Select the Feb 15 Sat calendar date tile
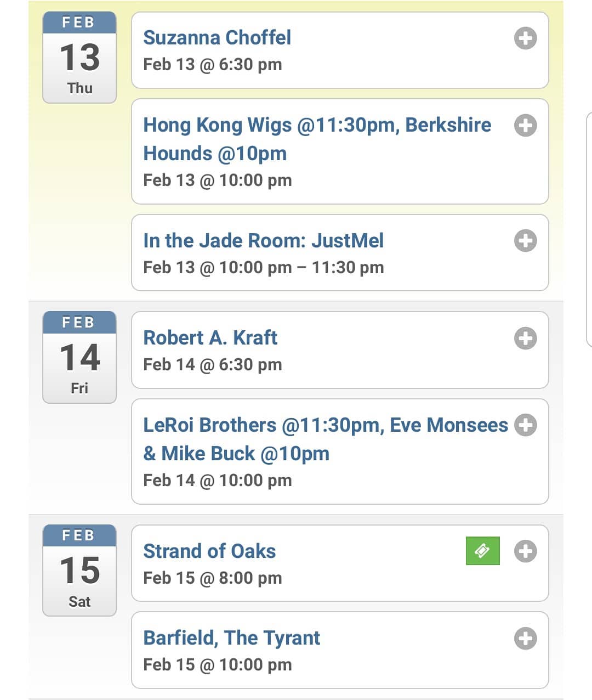The height and width of the screenshot is (700, 592). pyautogui.click(x=79, y=571)
